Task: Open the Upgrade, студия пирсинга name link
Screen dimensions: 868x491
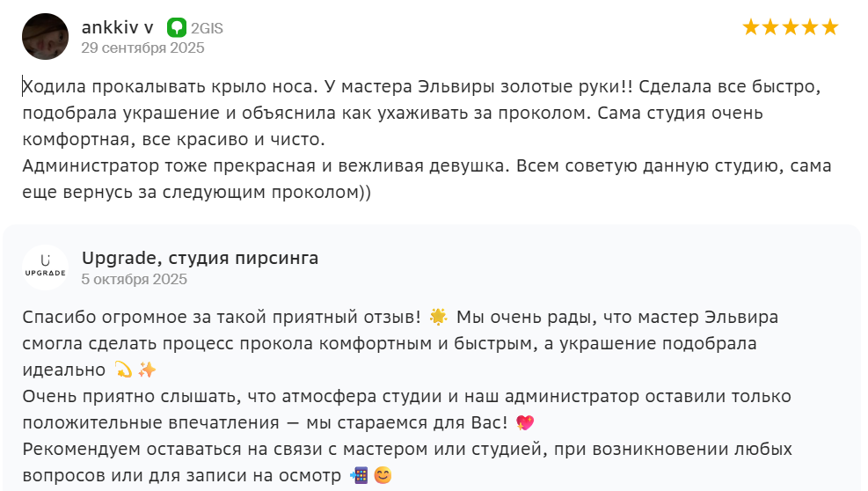Action: (x=200, y=258)
